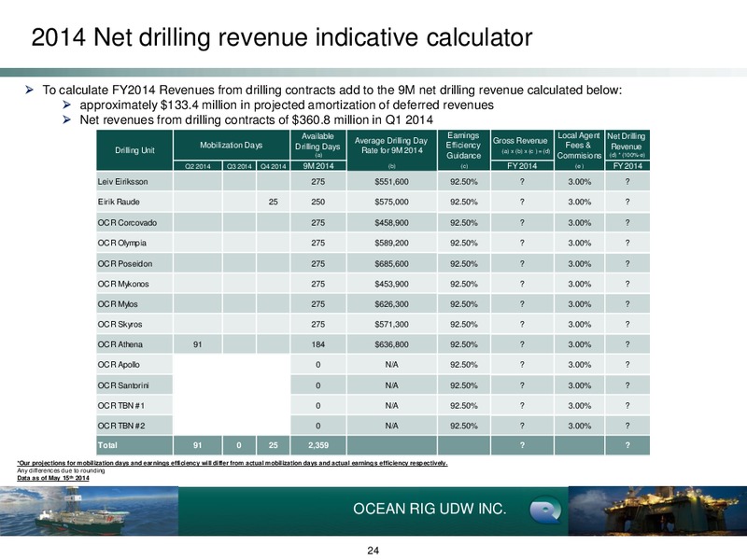The image size is (747, 560).
Task: Click the Total row Q3 2014 value 0
Action: (x=239, y=445)
